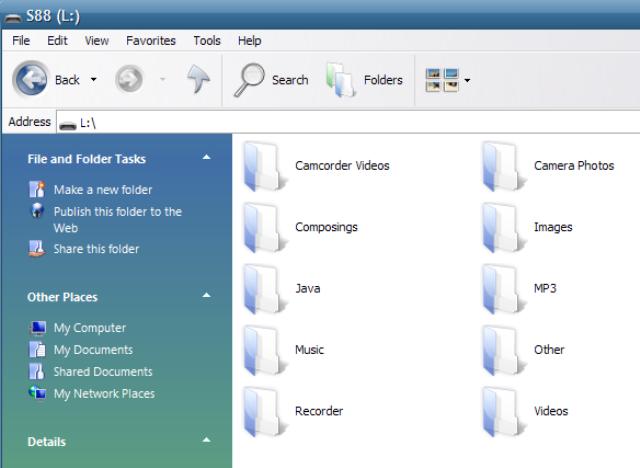The image size is (640, 468).
Task: Select the Java folder icon
Action: [265, 288]
